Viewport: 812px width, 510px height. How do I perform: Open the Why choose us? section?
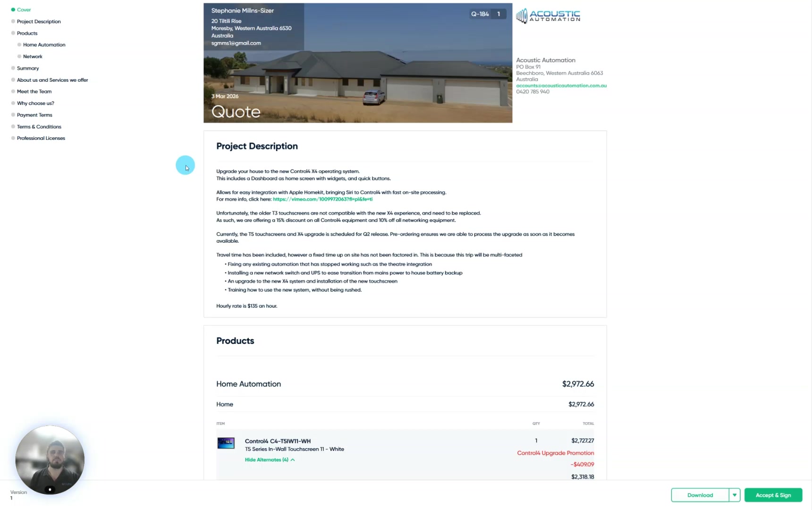[35, 103]
